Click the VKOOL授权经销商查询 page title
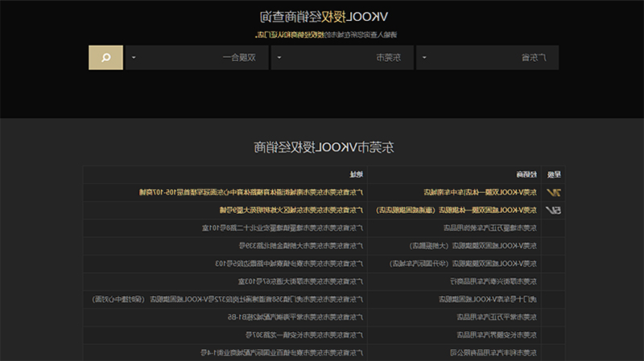Image resolution: width=644 pixels, height=361 pixels. 324,17
